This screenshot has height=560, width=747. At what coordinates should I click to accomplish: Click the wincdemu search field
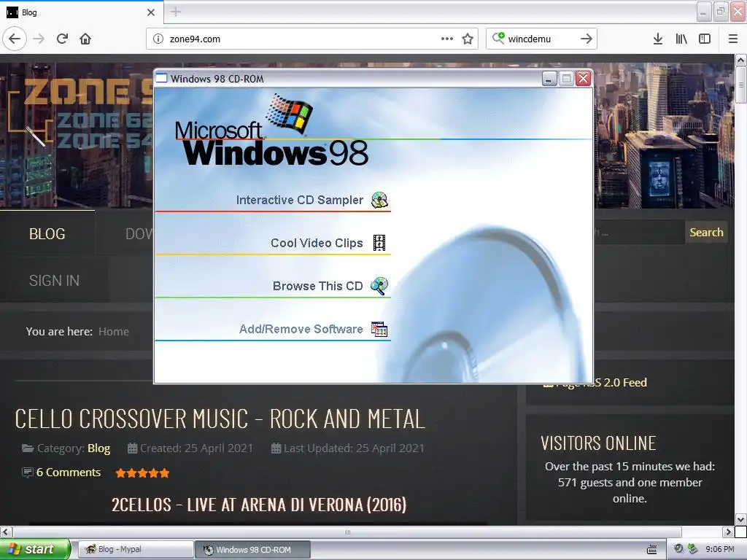tap(541, 39)
